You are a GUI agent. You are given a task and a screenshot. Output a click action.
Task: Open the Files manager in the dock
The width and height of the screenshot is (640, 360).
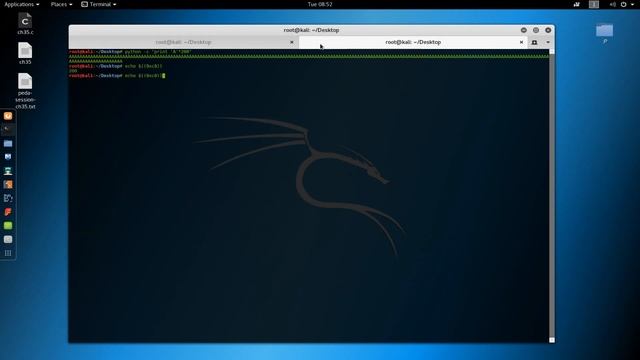[8, 143]
